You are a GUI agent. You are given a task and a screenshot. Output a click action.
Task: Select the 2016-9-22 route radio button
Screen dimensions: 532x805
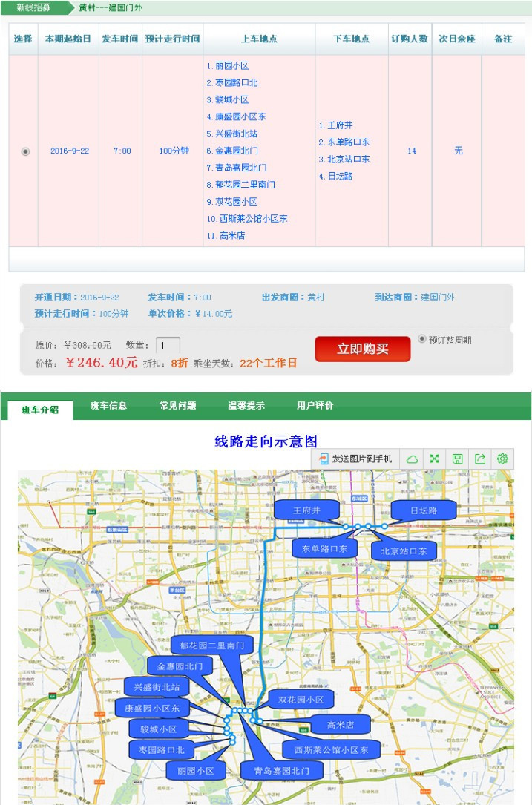(25, 151)
